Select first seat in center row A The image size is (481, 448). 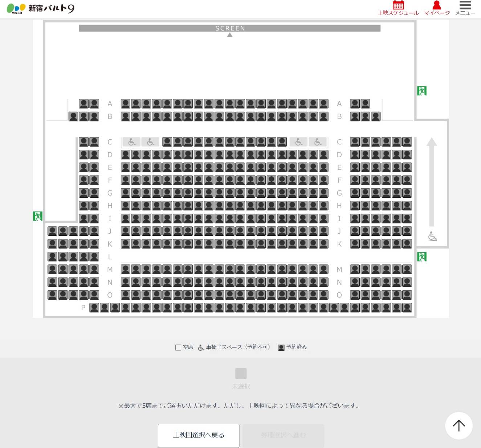point(126,104)
